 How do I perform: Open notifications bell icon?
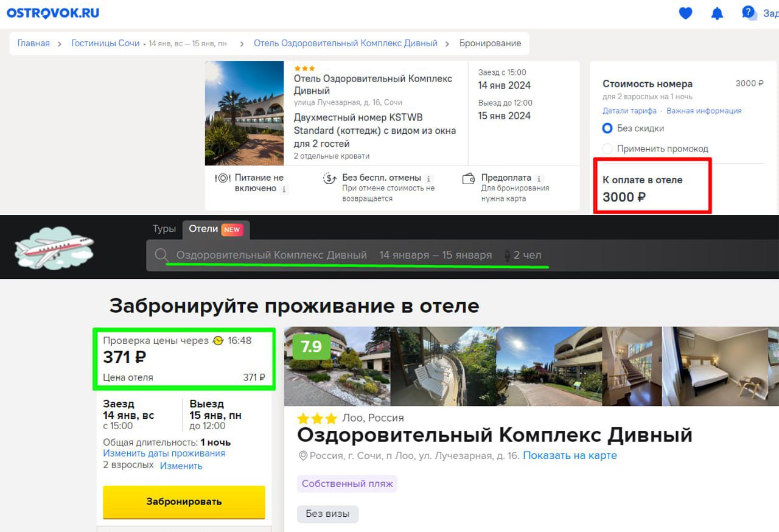click(717, 13)
